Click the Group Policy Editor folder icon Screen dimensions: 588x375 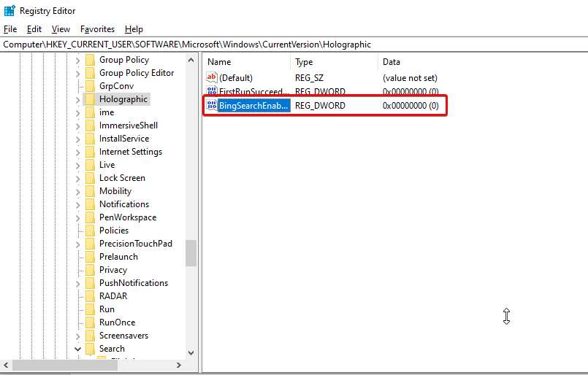point(90,73)
